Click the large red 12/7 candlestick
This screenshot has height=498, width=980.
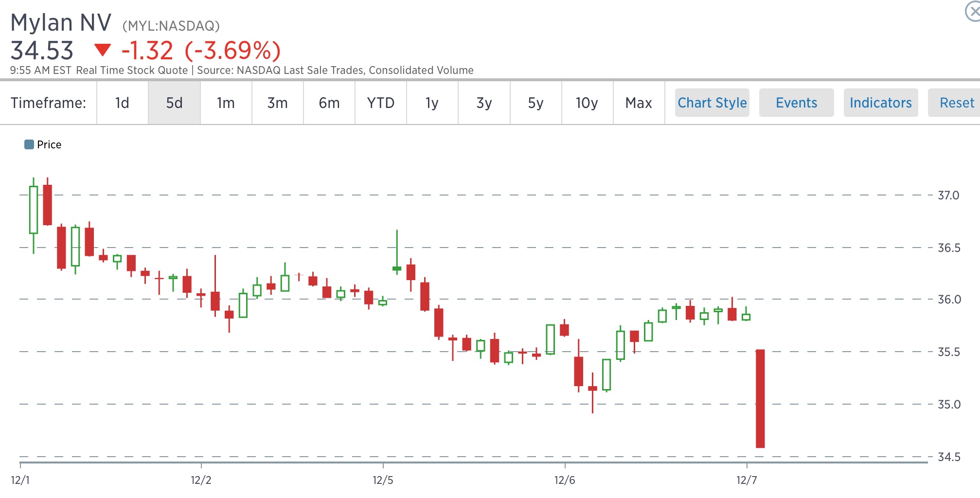coord(760,398)
